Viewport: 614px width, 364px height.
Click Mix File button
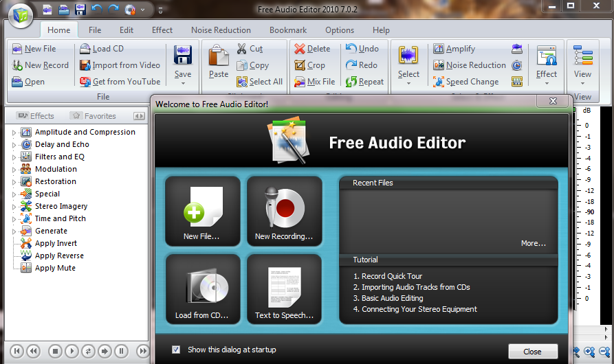(x=315, y=82)
